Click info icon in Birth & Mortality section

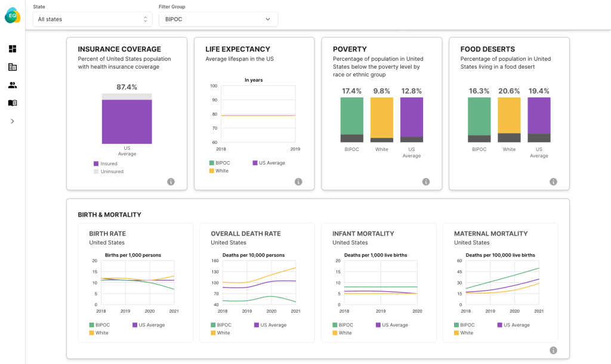point(553,350)
